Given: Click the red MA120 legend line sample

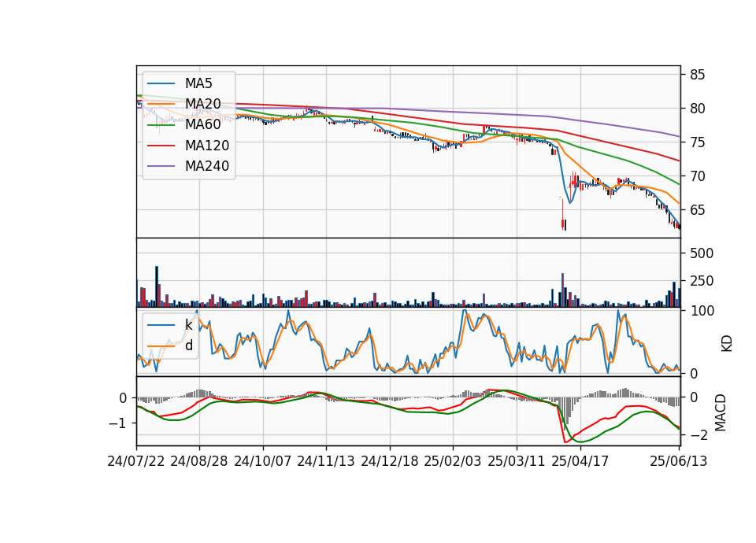Looking at the screenshot, I should (161, 146).
